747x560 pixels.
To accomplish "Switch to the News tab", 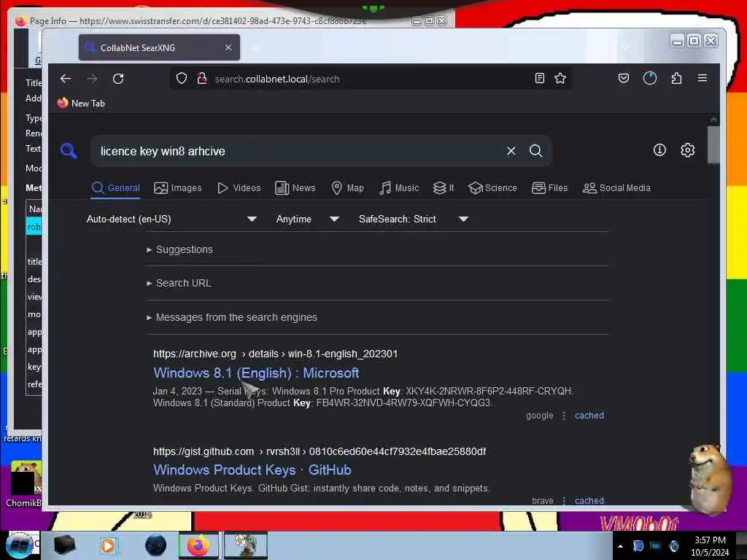I will 295,188.
